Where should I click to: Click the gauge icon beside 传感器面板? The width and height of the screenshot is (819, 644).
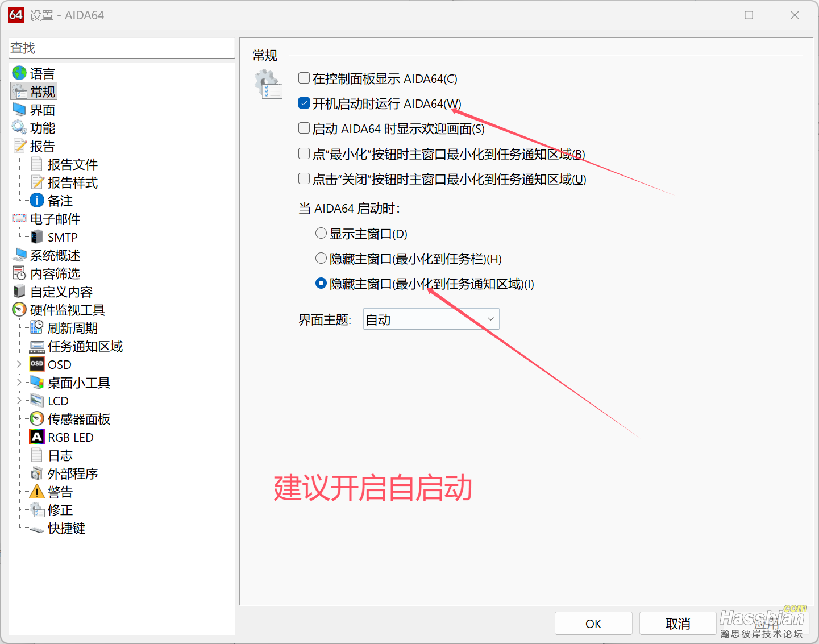[x=37, y=419]
